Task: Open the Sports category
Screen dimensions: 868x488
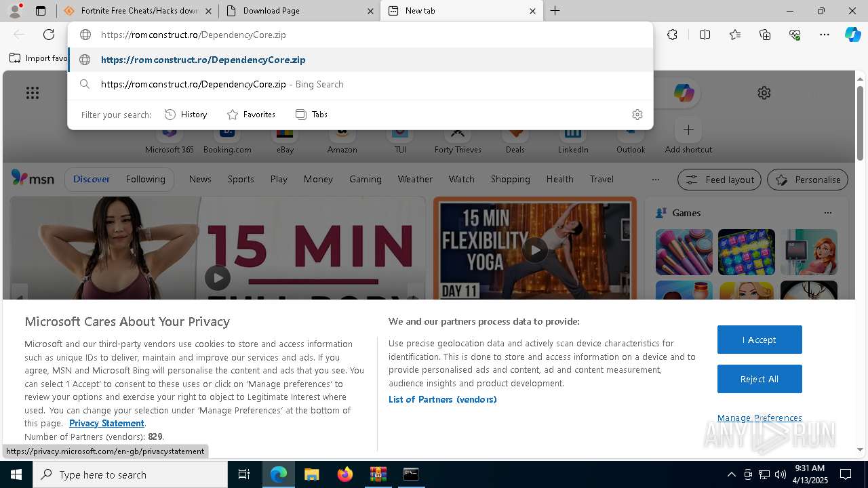Action: pos(241,179)
